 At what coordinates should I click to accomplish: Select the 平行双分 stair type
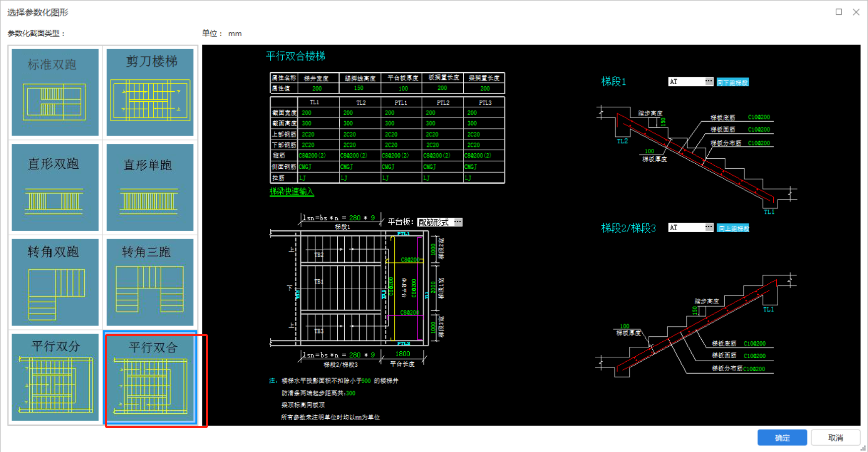pyautogui.click(x=55, y=377)
